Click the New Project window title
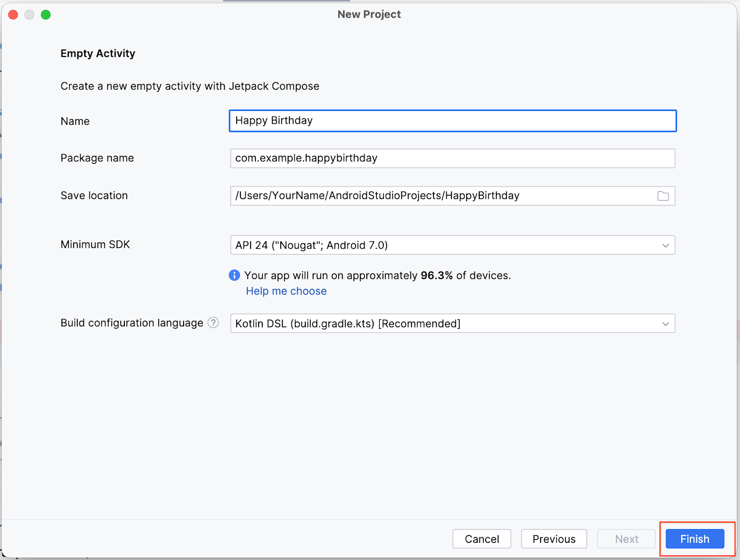 (x=369, y=14)
